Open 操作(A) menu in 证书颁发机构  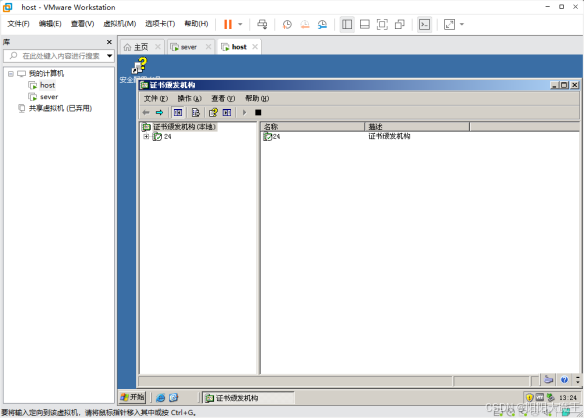tap(190, 98)
